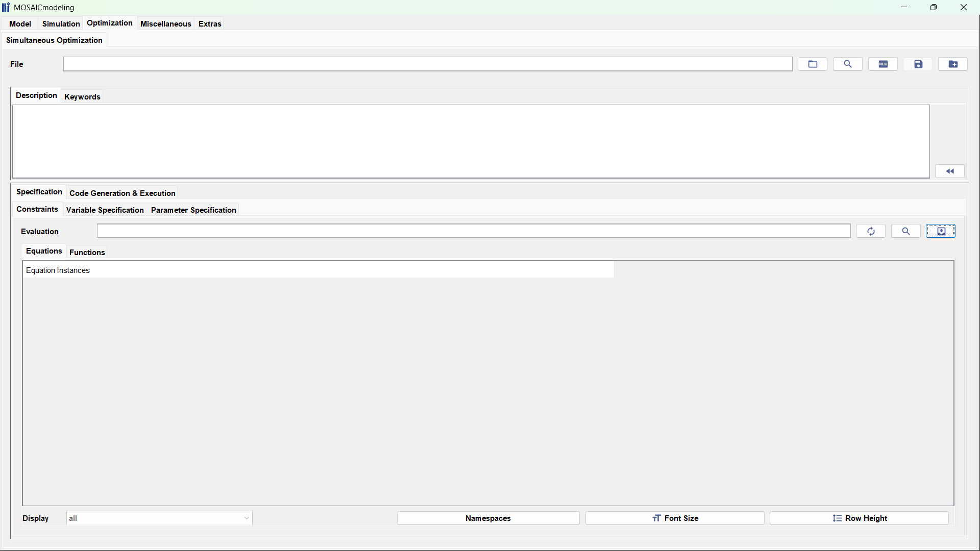Collapse description panel with double-arrow icon
980x551 pixels.
(x=950, y=171)
